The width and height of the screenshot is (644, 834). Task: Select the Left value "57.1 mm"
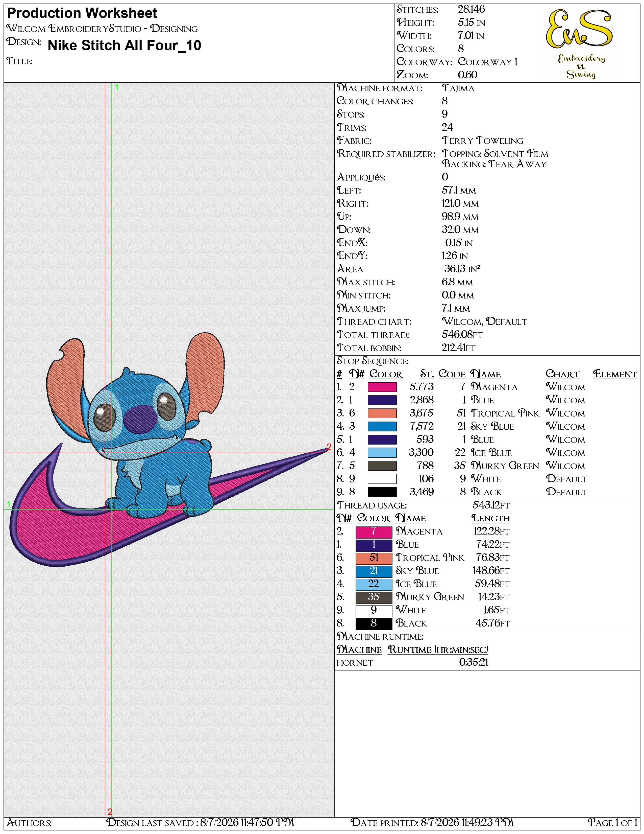459,190
